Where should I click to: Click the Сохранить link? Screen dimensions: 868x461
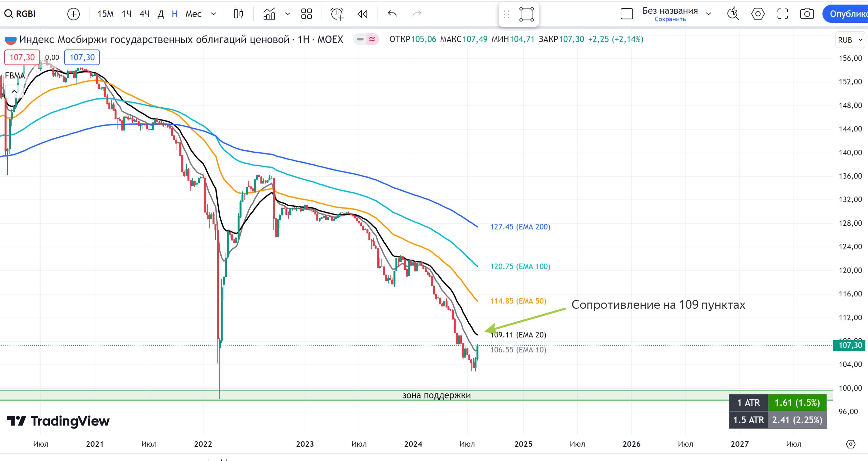(670, 19)
